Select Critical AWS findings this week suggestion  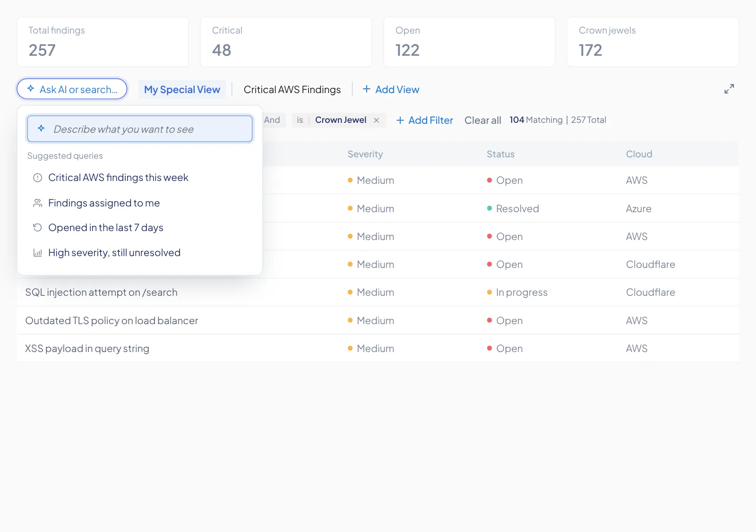[140, 178]
